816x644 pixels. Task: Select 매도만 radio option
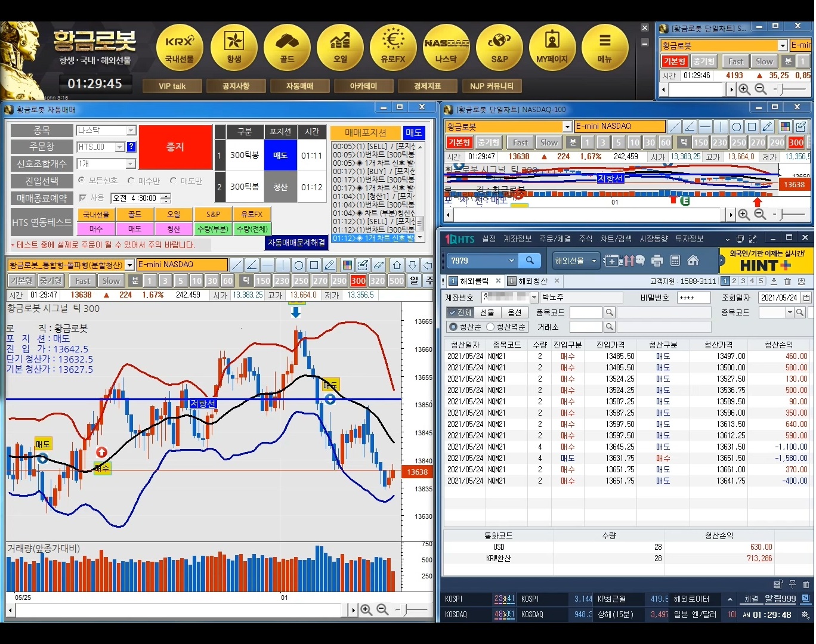173,180
